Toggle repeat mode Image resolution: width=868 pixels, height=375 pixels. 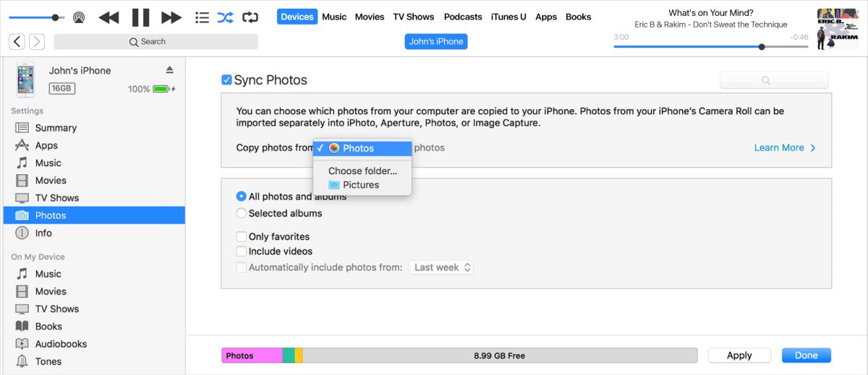250,17
